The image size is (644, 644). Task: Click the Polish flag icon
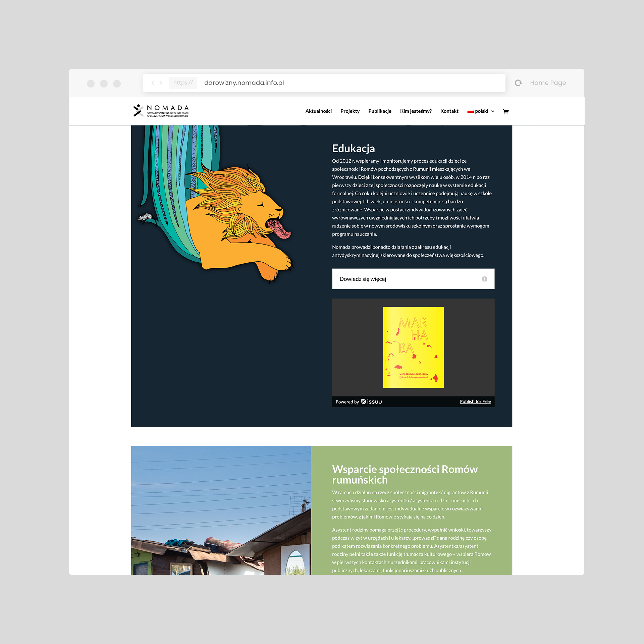[x=470, y=111]
